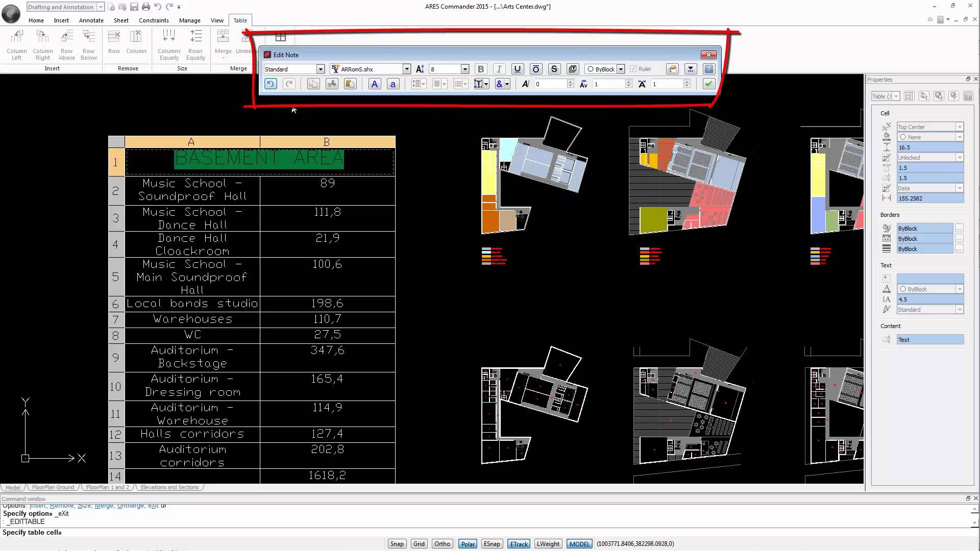Expand the Top Center cell alignment dropdown
The height and width of the screenshot is (551, 980).
tap(959, 127)
